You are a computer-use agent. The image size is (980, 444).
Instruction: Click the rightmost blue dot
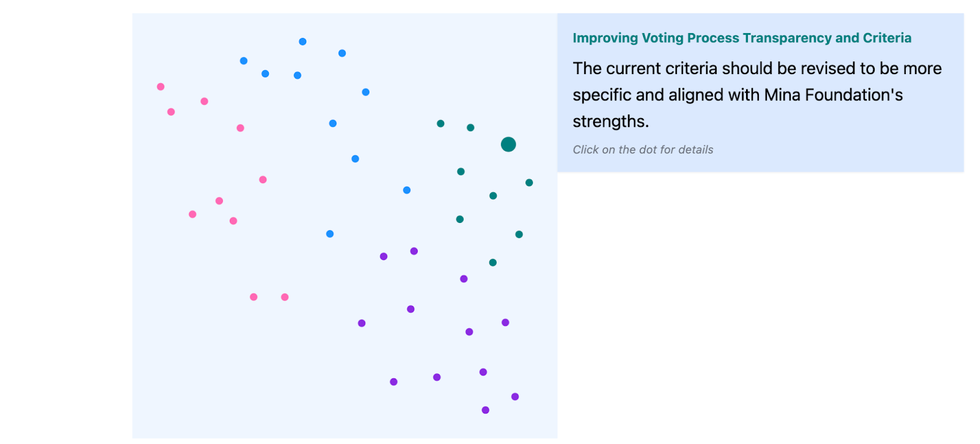(x=407, y=190)
